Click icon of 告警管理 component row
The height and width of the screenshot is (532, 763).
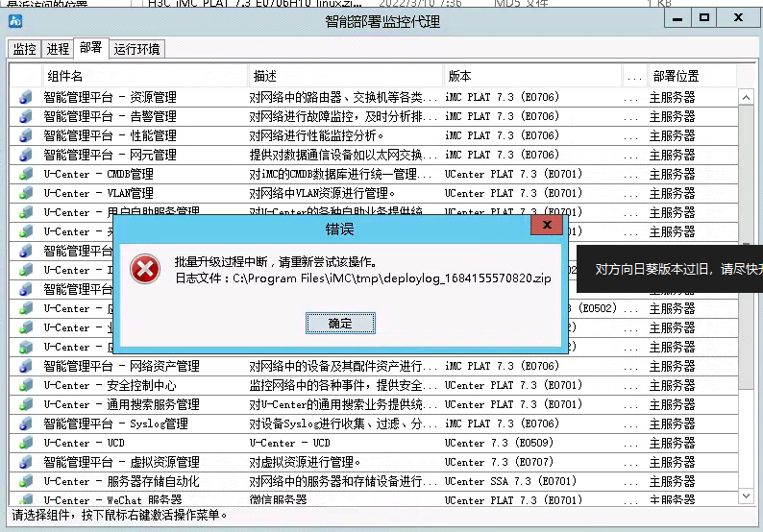(26, 117)
